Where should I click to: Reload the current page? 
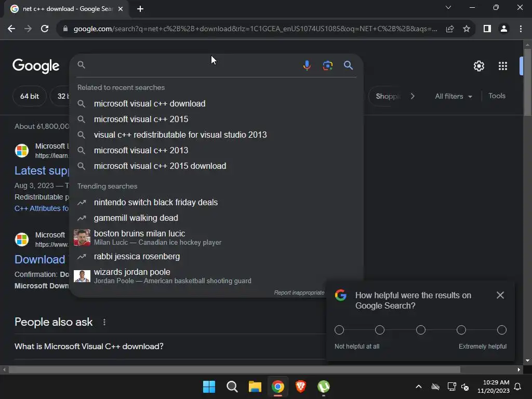click(x=45, y=29)
